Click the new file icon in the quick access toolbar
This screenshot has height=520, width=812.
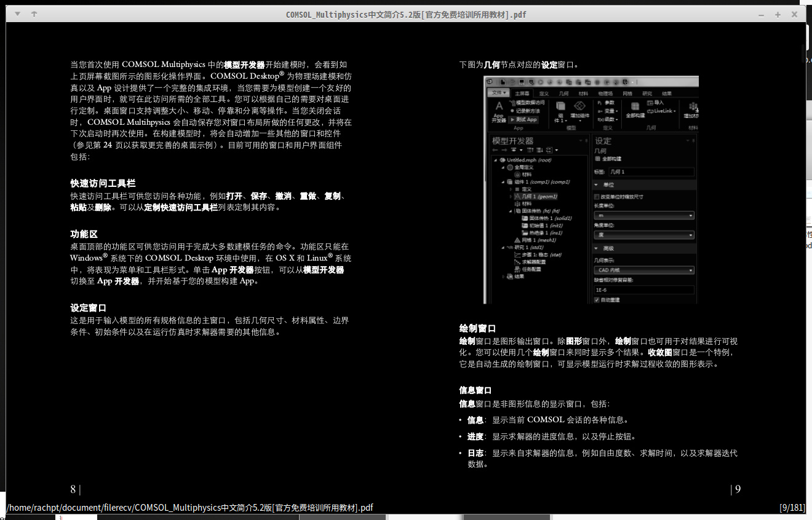pyautogui.click(x=503, y=82)
